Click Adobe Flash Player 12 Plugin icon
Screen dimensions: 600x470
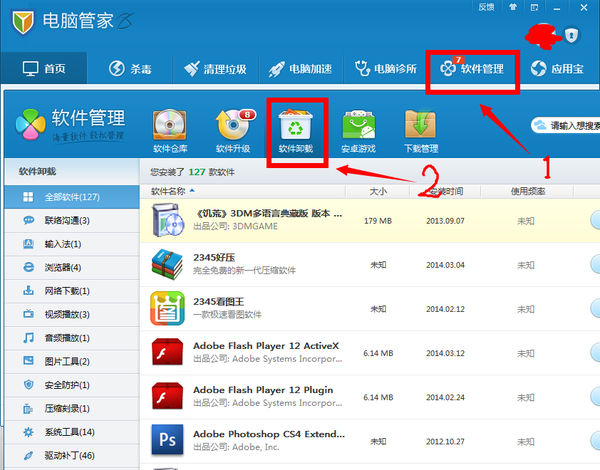167,397
